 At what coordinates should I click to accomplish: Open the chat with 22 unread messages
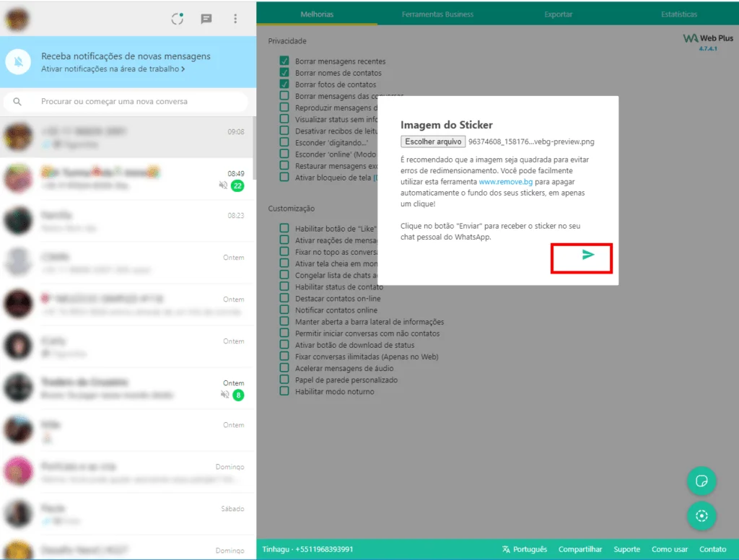point(128,179)
